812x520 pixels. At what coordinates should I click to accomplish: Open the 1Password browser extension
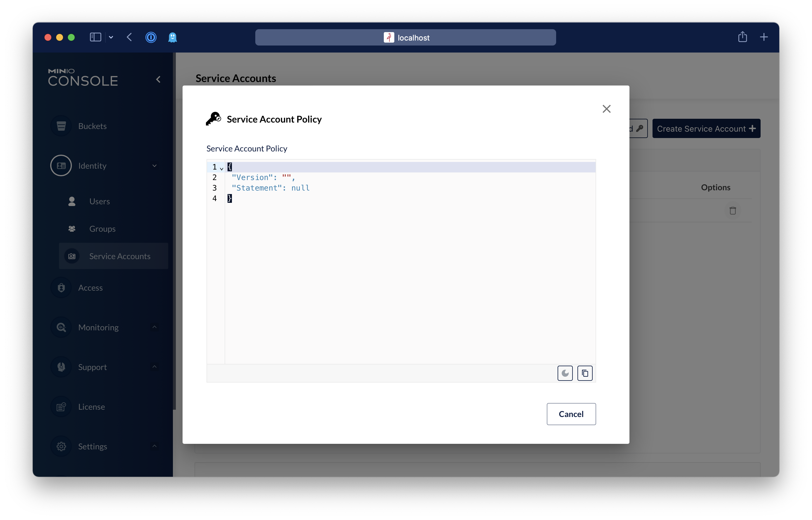[151, 37]
